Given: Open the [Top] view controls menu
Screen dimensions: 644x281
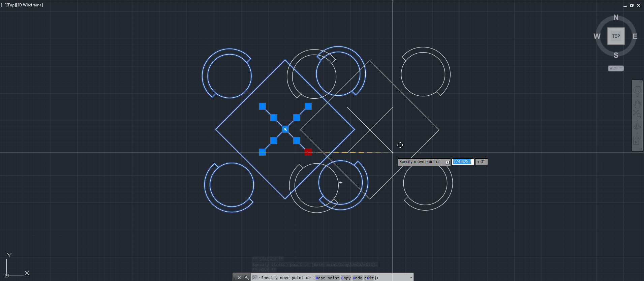Looking at the screenshot, I should [11, 5].
